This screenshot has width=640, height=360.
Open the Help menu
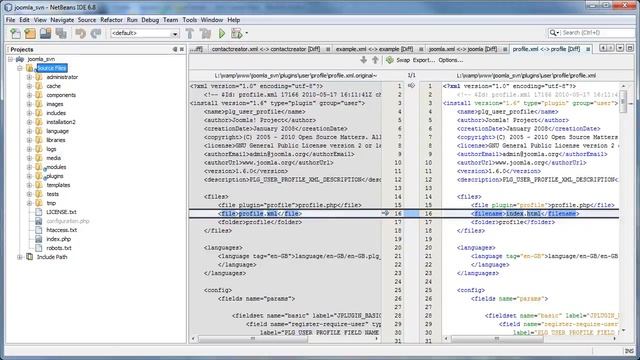pos(233,20)
